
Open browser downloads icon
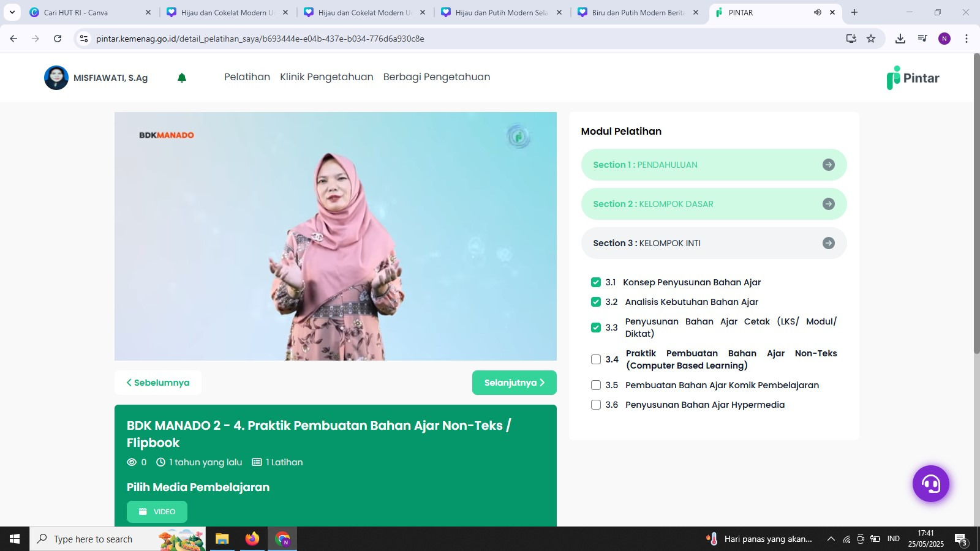point(900,39)
